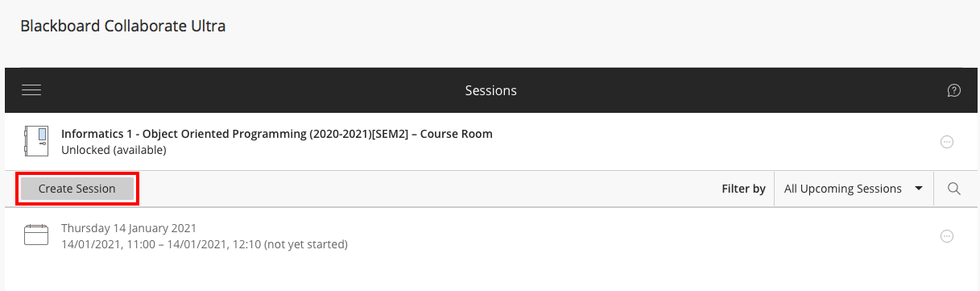
Task: Open Course Room options ellipsis icon
Action: pyautogui.click(x=947, y=142)
